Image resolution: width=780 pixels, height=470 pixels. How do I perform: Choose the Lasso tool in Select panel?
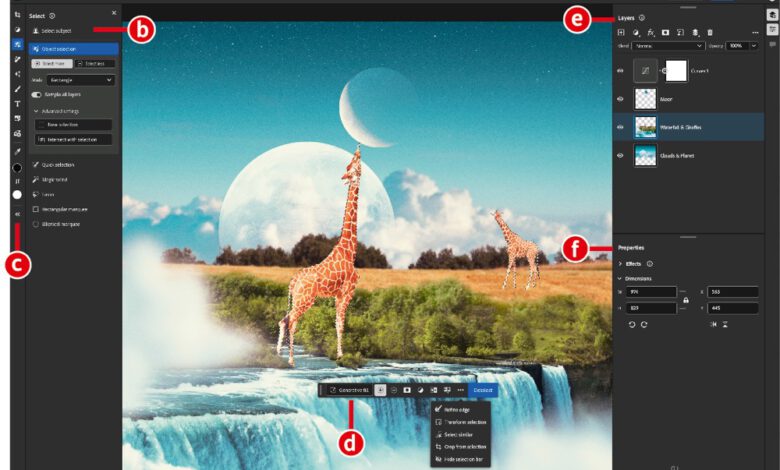tap(44, 194)
